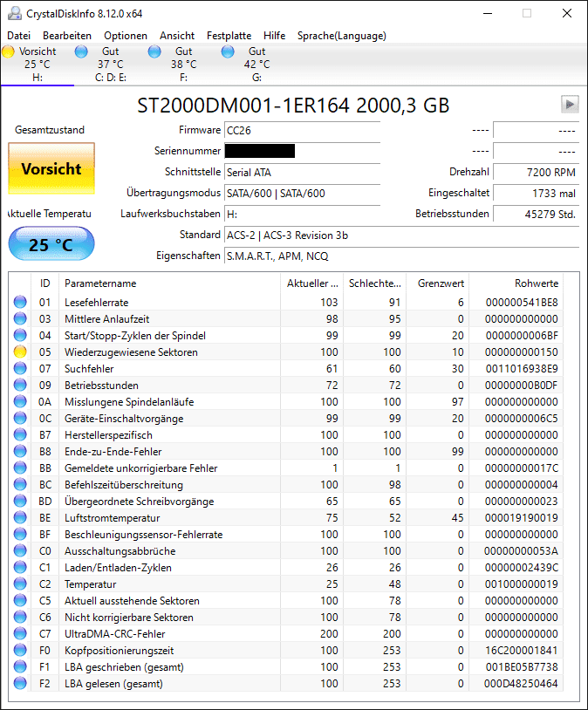The height and width of the screenshot is (710, 588).
Task: Click the Übertragungsmodus field SATA/600
Action: (302, 194)
